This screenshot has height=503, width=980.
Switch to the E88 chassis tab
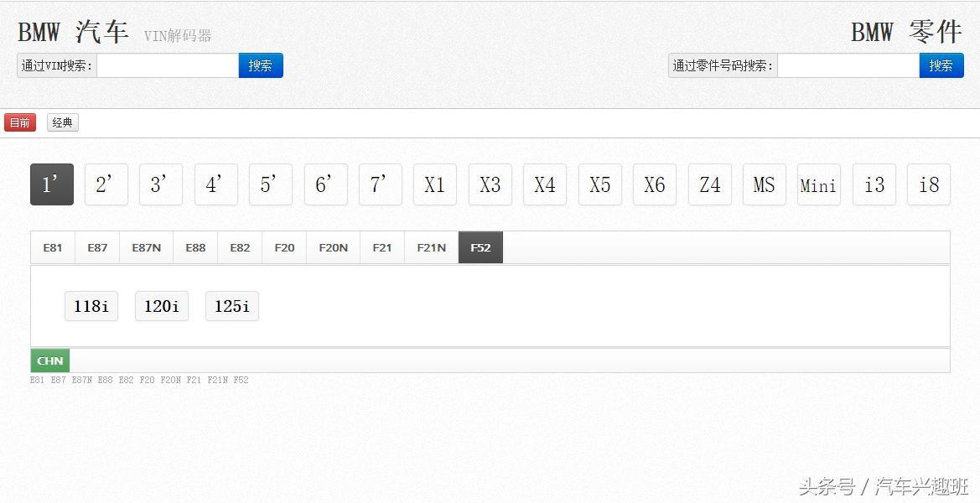195,247
